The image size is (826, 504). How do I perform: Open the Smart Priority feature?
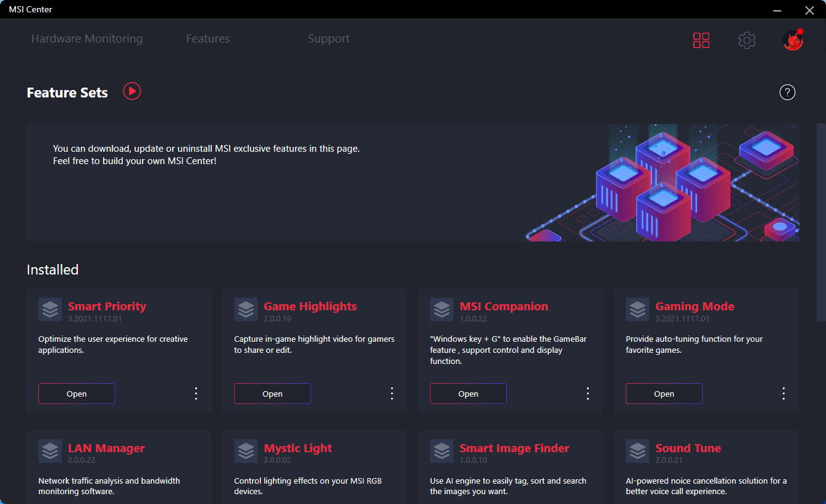pos(77,394)
